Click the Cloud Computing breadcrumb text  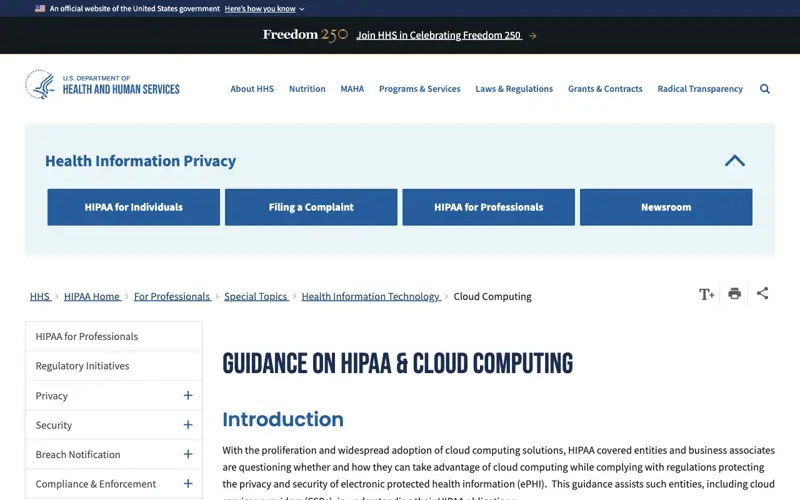[492, 296]
